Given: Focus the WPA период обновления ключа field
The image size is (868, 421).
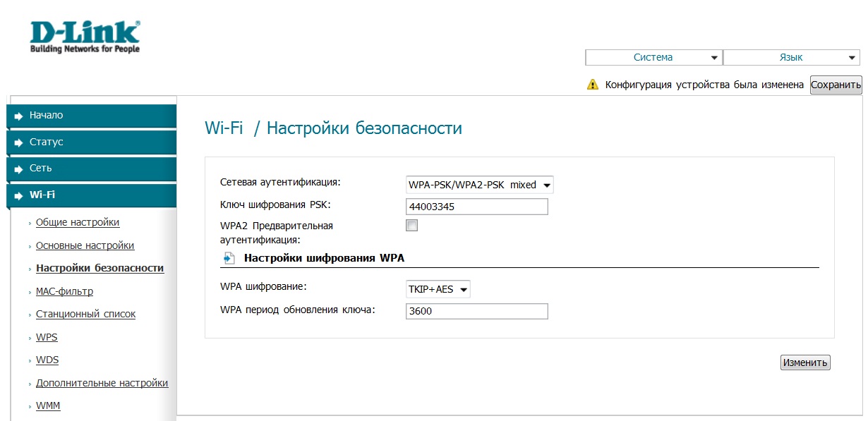Looking at the screenshot, I should (x=477, y=312).
